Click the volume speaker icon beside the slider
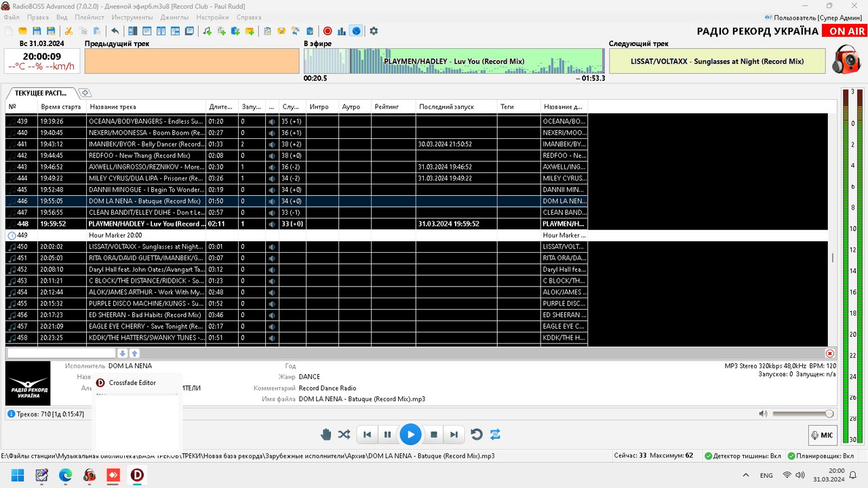The image size is (868, 488). pos(763,413)
